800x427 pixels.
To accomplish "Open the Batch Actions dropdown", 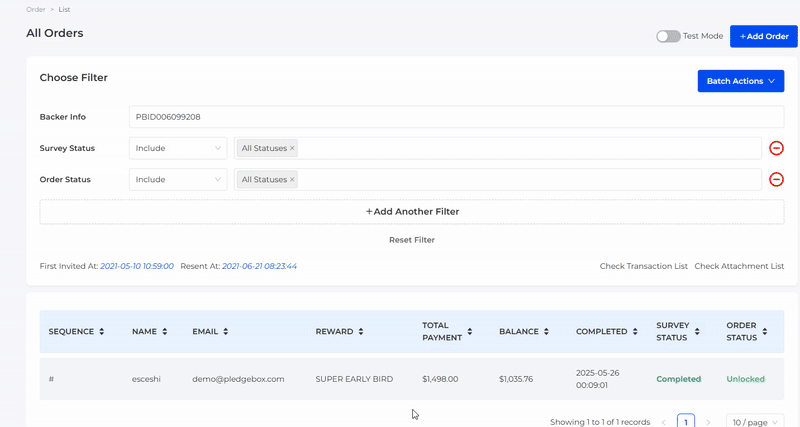I will pyautogui.click(x=740, y=81).
